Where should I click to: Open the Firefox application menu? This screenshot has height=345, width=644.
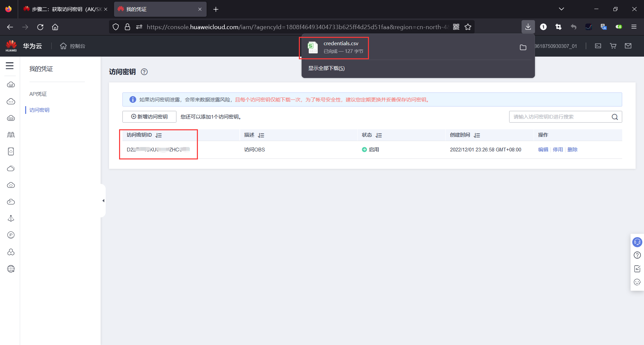point(634,27)
